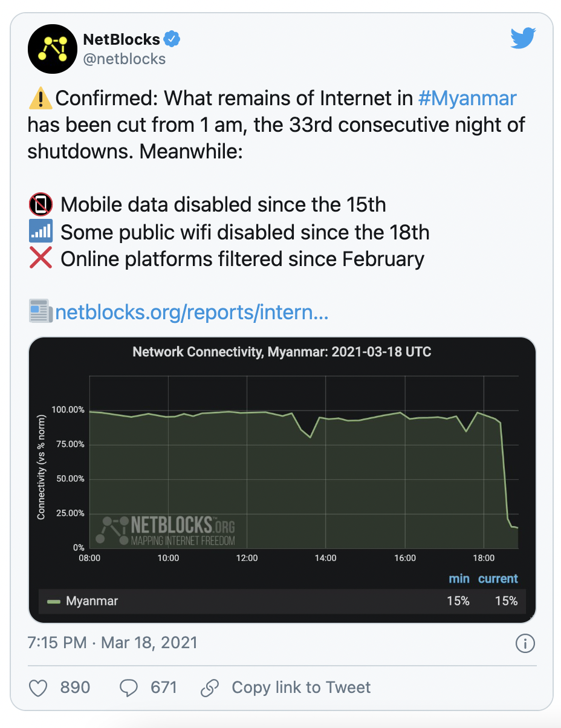This screenshot has width=561, height=728.
Task: Click the newspaper emoji before the link
Action: (41, 311)
